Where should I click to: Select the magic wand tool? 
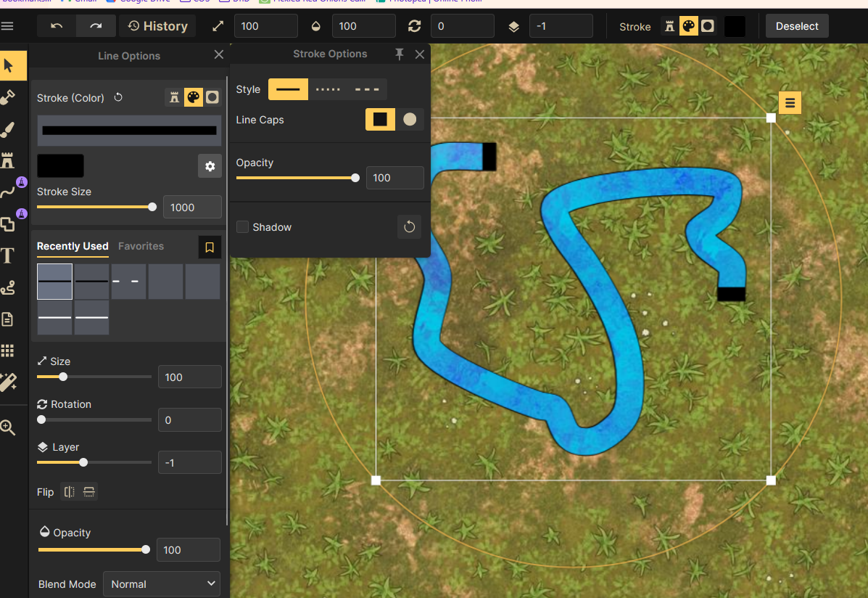coord(8,382)
